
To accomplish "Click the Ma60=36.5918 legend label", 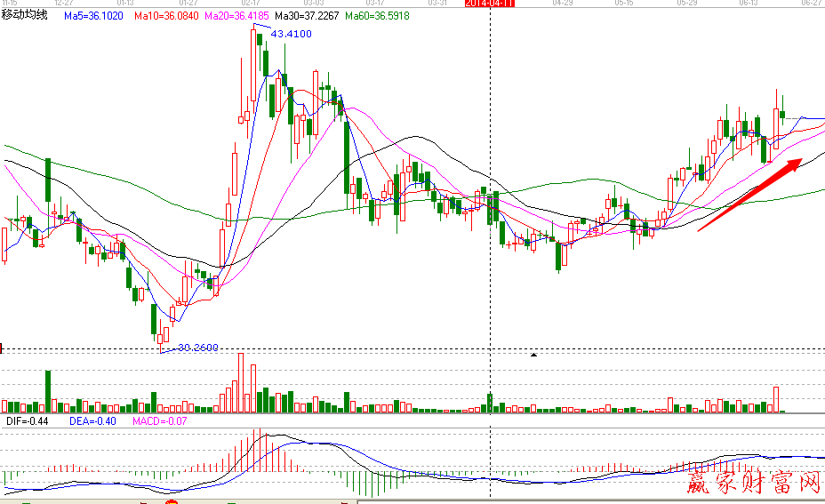I will click(377, 16).
